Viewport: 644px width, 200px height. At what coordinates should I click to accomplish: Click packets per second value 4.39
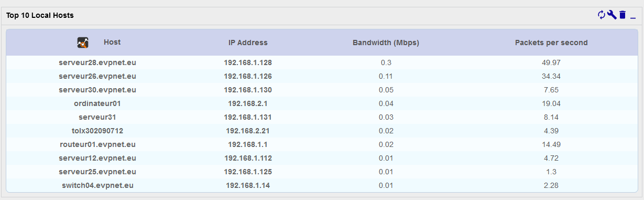pyautogui.click(x=551, y=131)
